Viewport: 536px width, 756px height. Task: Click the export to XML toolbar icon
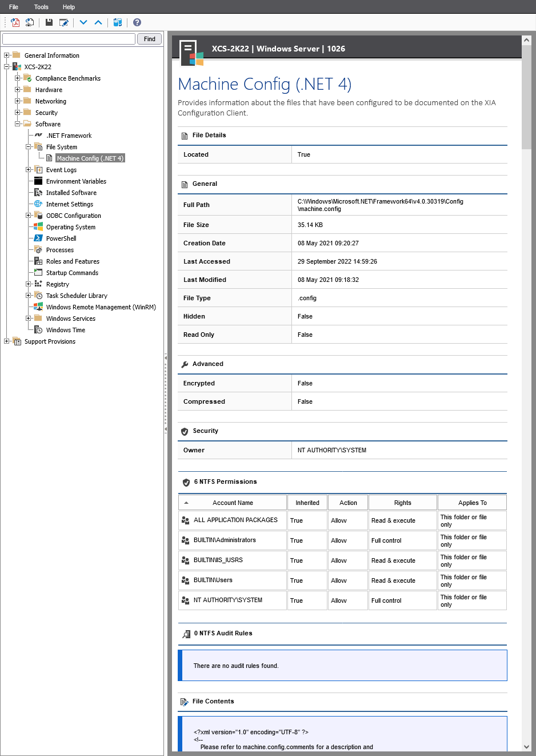tap(30, 22)
